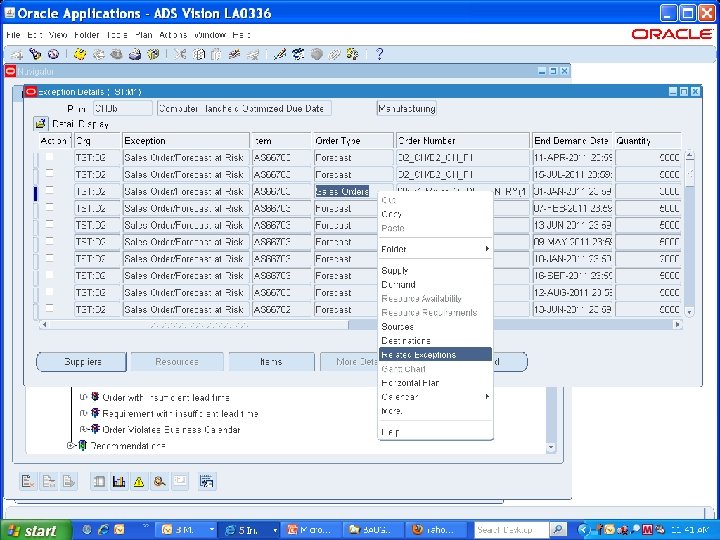The image size is (720, 540).
Task: Click the Paste clipboard toolbar icon
Action: coord(216,55)
